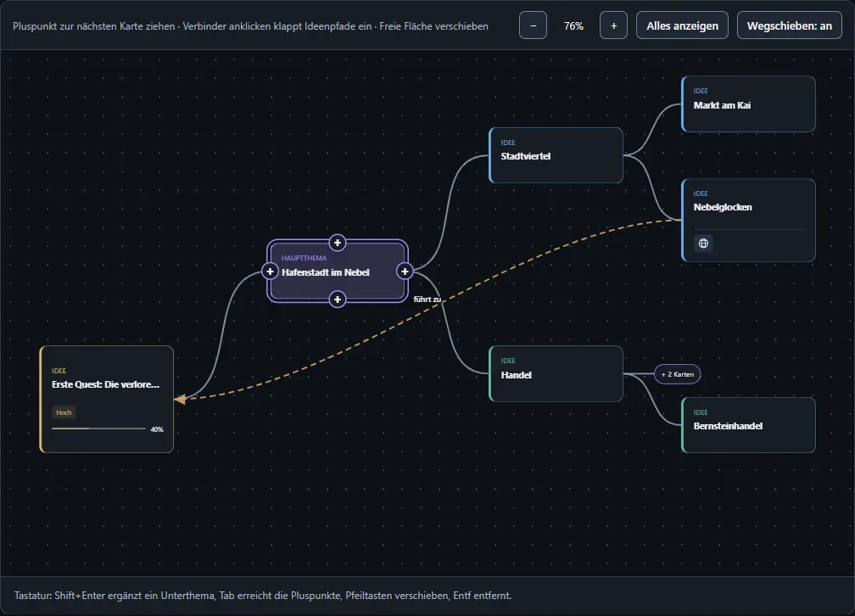Viewport: 855px width, 616px height.
Task: Select the Stadtviertel idea card
Action: coord(556,155)
